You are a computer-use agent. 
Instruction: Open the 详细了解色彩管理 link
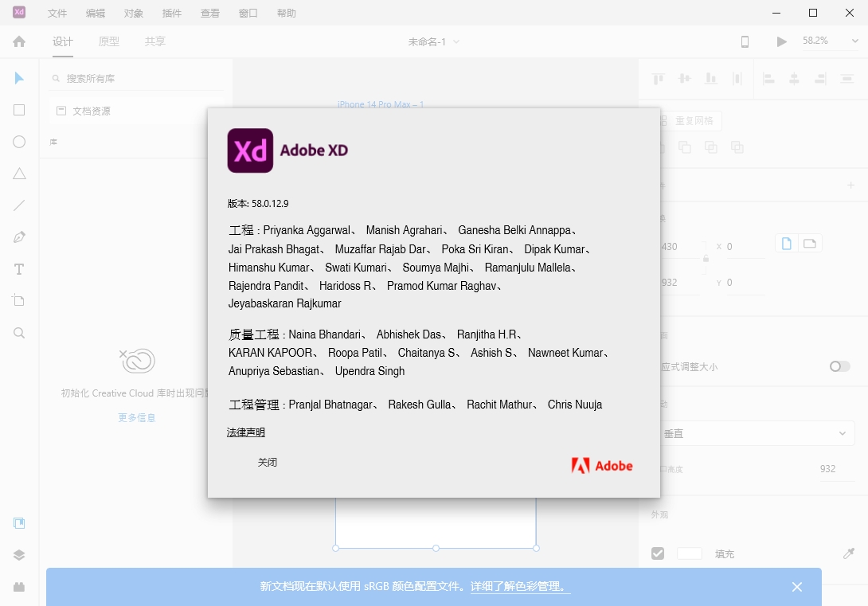[520, 587]
